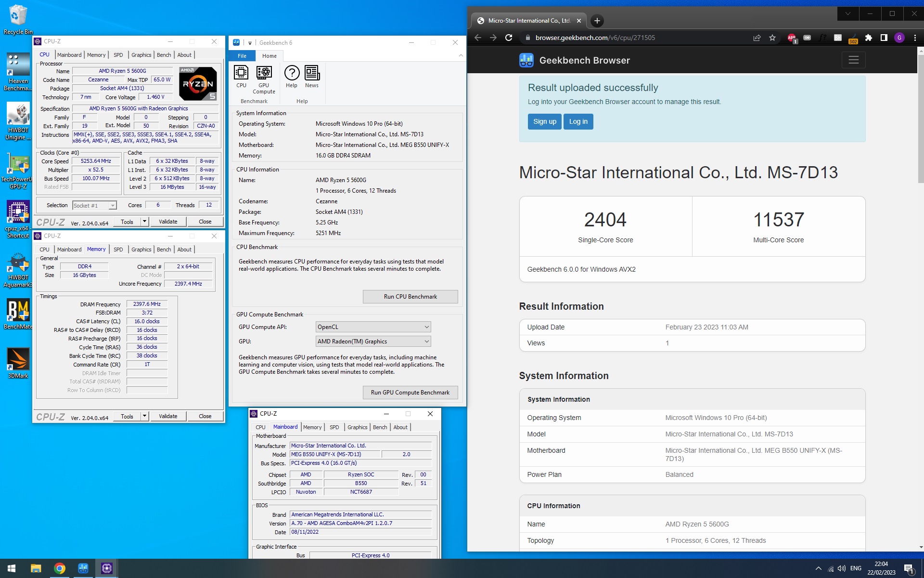This screenshot has height=578, width=924.
Task: Click Tools button in top CPU-Z window
Action: click(127, 222)
